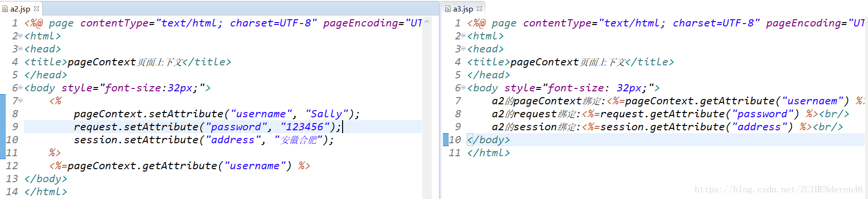Click the JSP file icon on a3.jsp tab
Image resolution: width=868 pixels, height=199 pixels.
[x=448, y=9]
